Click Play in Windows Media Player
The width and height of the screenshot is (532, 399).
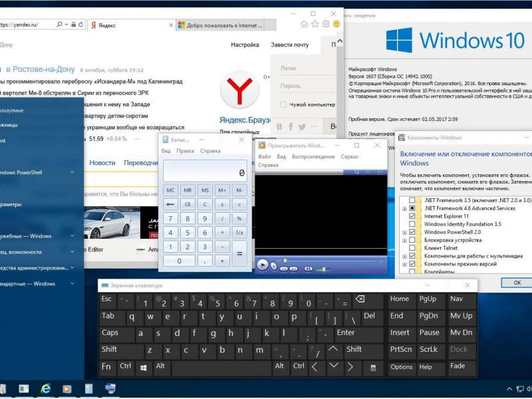(262, 265)
